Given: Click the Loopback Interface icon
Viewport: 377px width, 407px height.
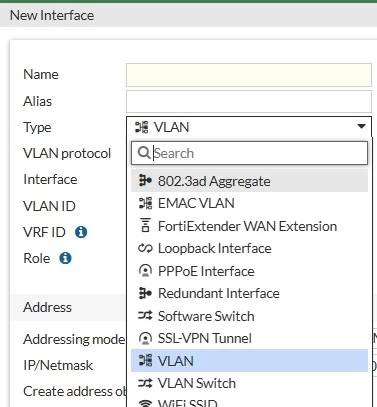Looking at the screenshot, I should click(x=145, y=248).
